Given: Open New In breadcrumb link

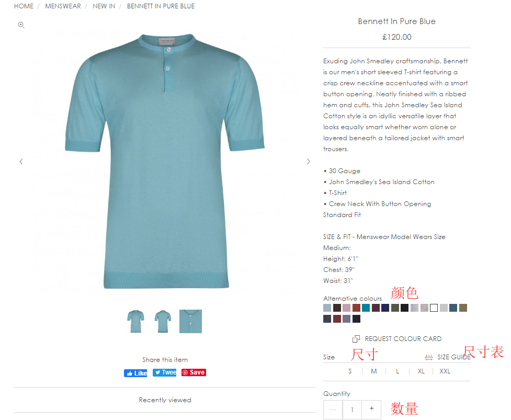Looking at the screenshot, I should pos(104,6).
